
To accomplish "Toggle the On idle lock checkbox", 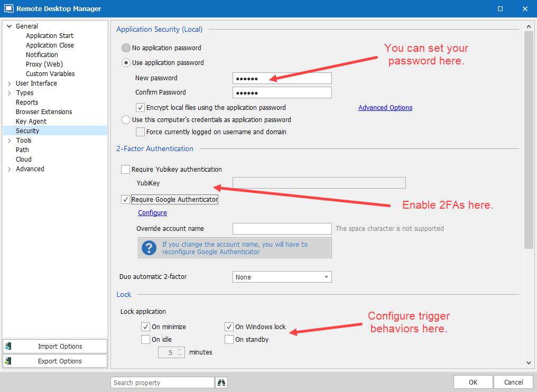I will click(146, 340).
